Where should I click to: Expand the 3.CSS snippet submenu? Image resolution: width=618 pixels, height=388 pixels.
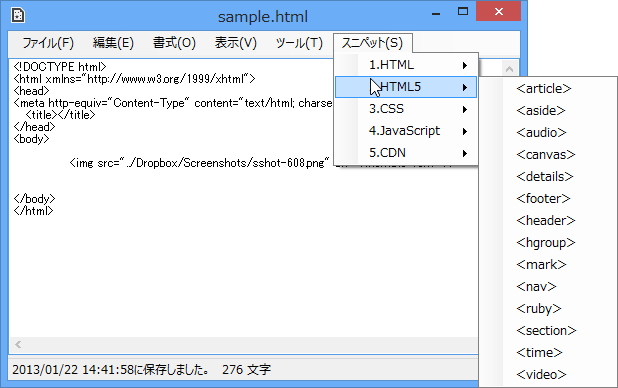[x=406, y=109]
